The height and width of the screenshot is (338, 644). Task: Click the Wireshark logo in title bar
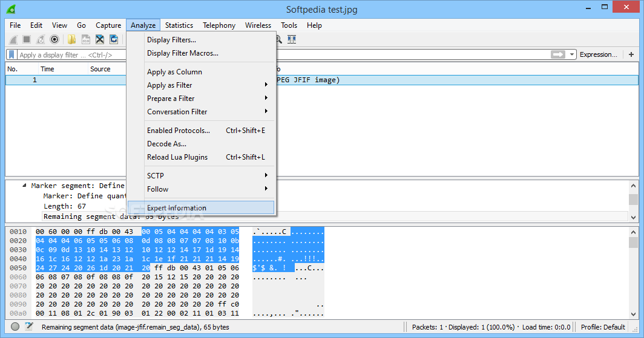11,8
